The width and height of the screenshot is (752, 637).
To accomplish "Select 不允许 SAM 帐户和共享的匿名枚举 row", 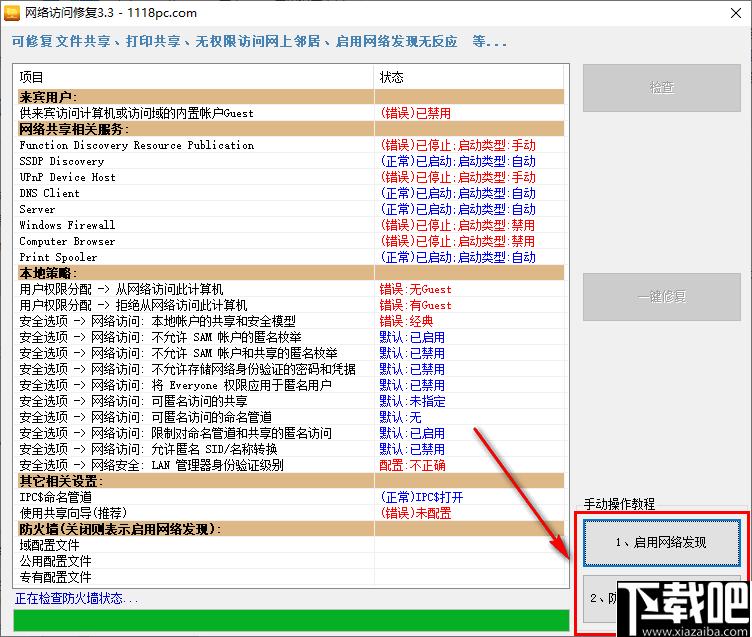I will (291, 353).
